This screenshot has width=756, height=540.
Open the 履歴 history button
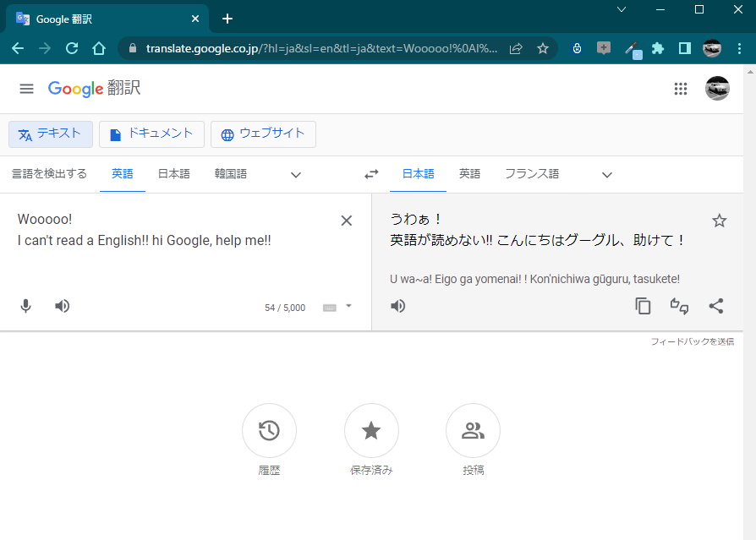269,431
